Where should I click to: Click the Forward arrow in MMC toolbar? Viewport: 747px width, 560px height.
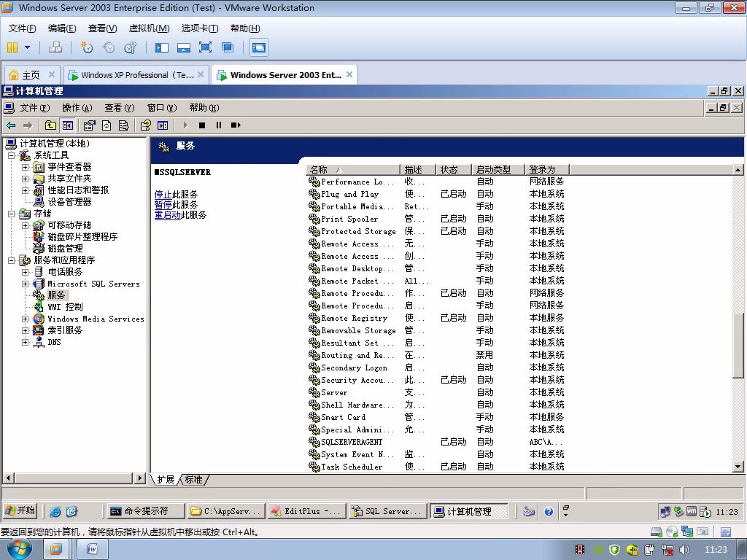coord(28,125)
